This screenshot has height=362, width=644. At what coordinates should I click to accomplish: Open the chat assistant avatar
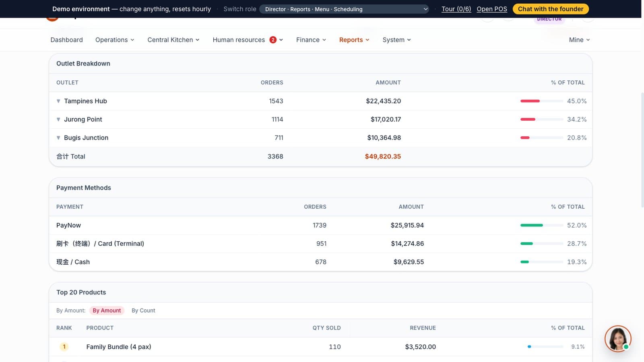click(x=618, y=339)
